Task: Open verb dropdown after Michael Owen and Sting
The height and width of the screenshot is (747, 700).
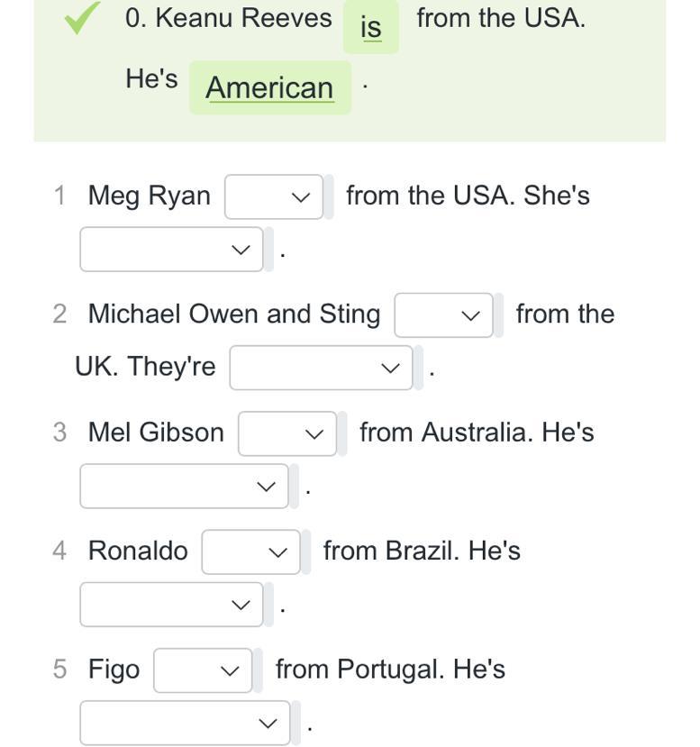Action: (444, 315)
